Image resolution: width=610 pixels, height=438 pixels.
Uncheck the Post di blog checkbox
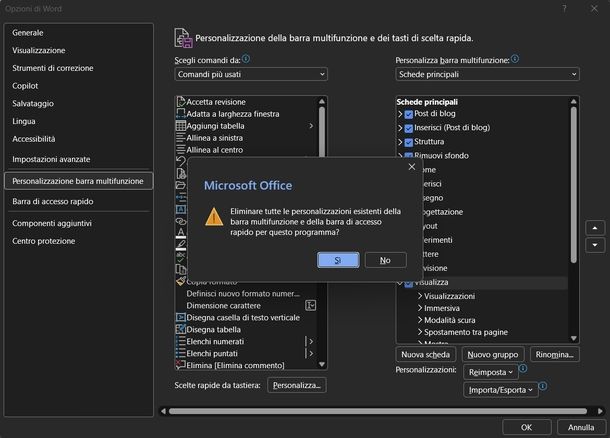click(408, 114)
